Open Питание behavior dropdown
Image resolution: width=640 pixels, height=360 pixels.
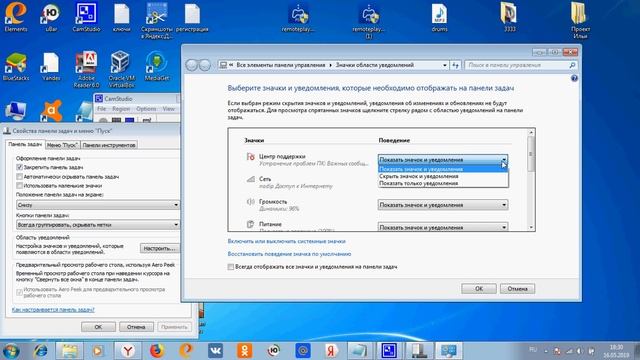coord(443,227)
